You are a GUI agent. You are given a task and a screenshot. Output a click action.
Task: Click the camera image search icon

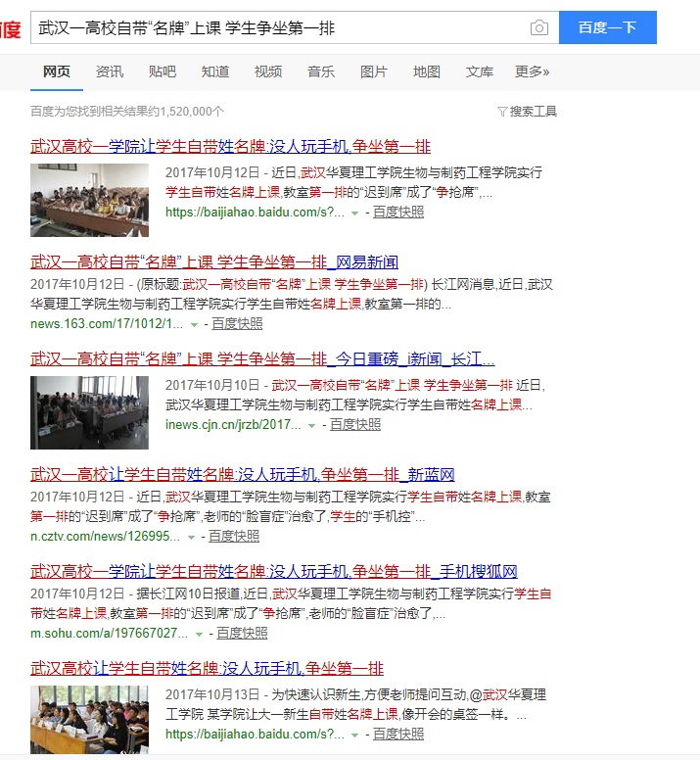pyautogui.click(x=538, y=28)
